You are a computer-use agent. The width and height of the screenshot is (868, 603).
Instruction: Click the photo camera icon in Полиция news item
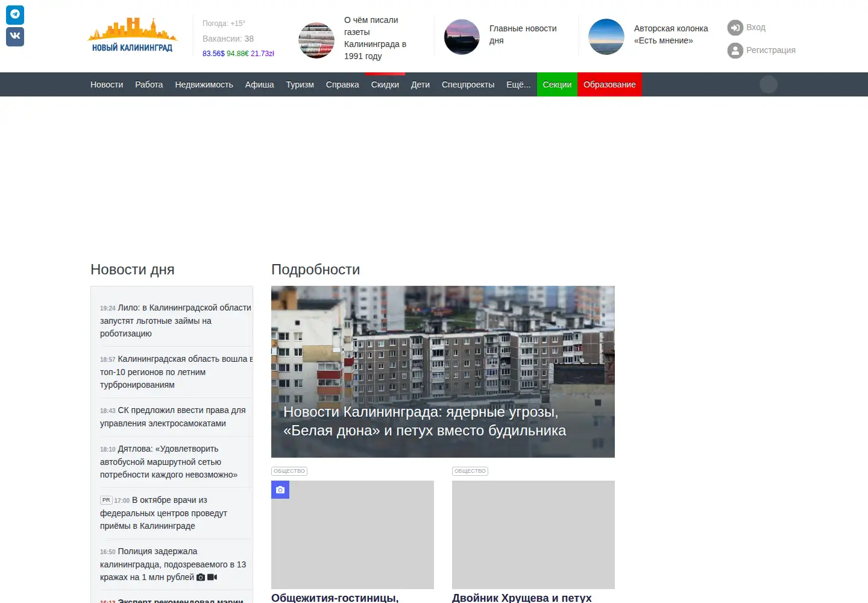(x=201, y=578)
